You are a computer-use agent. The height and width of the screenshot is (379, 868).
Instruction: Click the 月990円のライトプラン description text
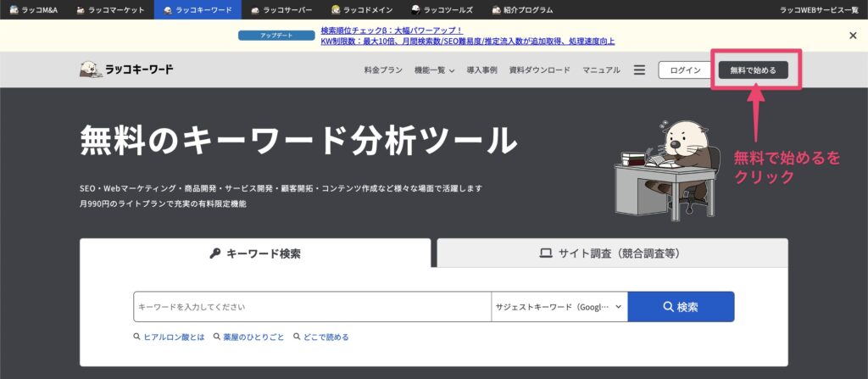[163, 203]
